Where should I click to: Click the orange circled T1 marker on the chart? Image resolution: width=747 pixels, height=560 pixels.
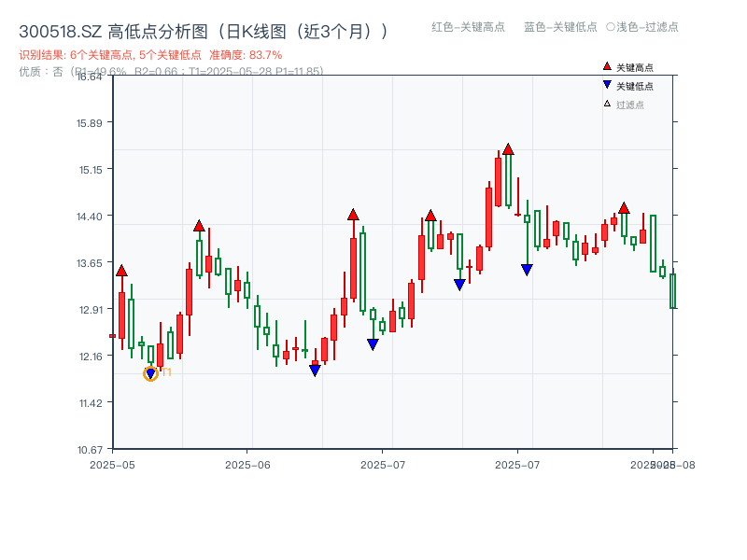click(150, 373)
